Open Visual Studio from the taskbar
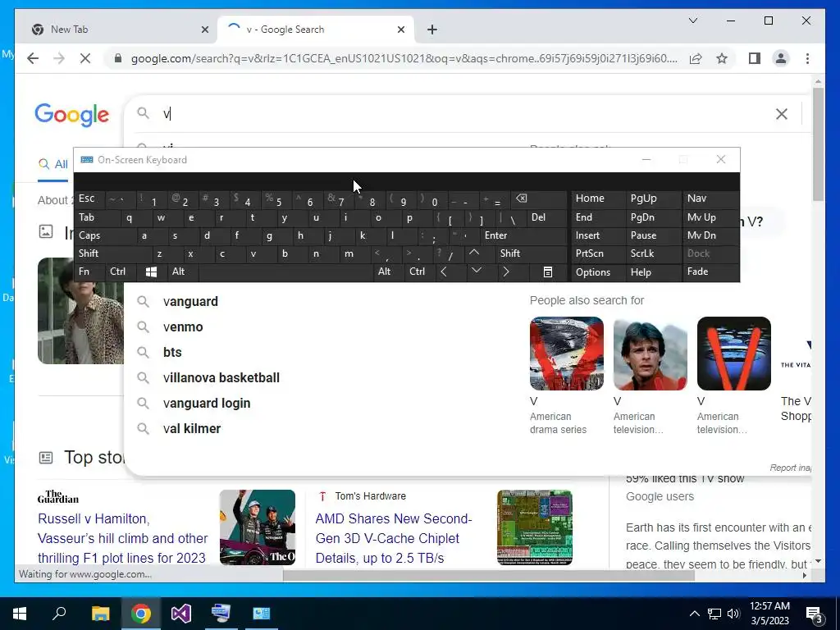Viewport: 840px width, 630px height. [x=181, y=614]
